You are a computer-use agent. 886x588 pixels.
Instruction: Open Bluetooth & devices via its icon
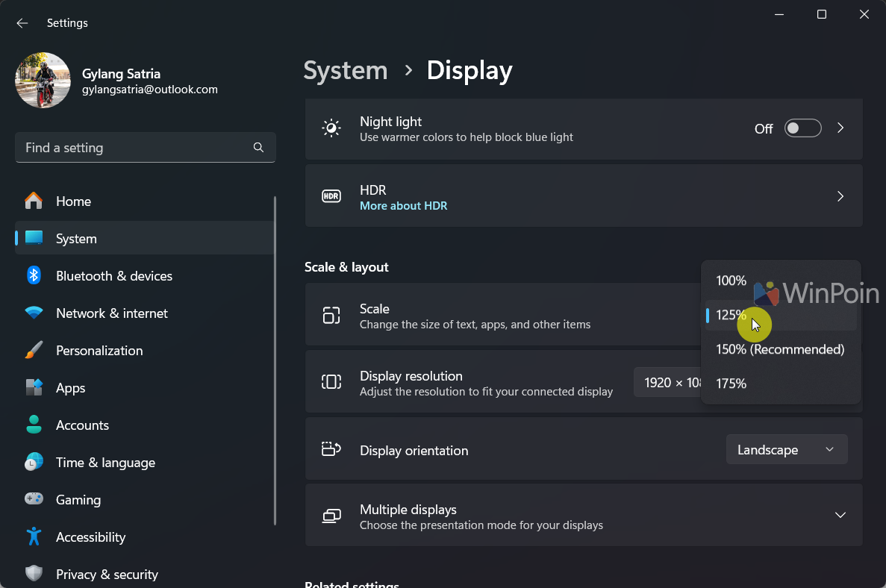pos(34,276)
